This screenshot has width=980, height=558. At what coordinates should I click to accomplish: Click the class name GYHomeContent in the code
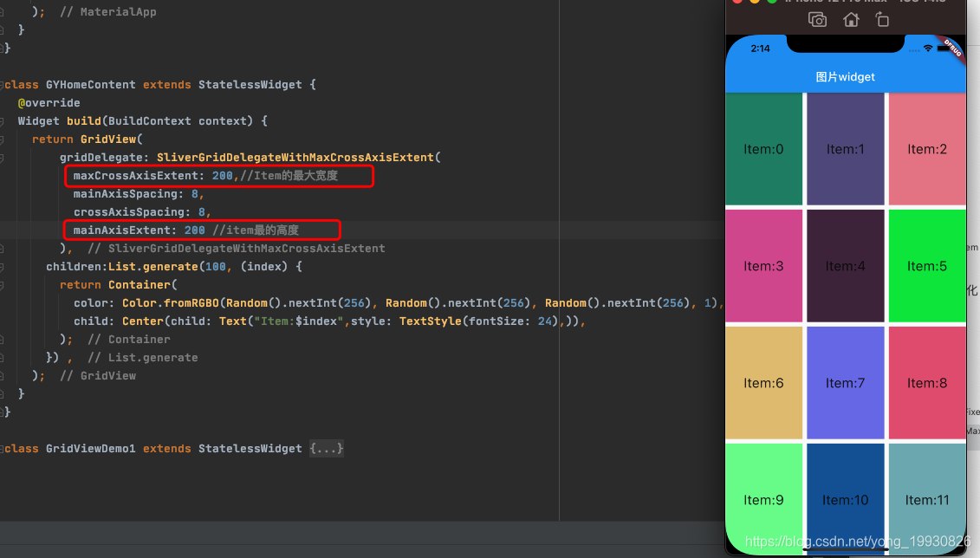(x=91, y=84)
